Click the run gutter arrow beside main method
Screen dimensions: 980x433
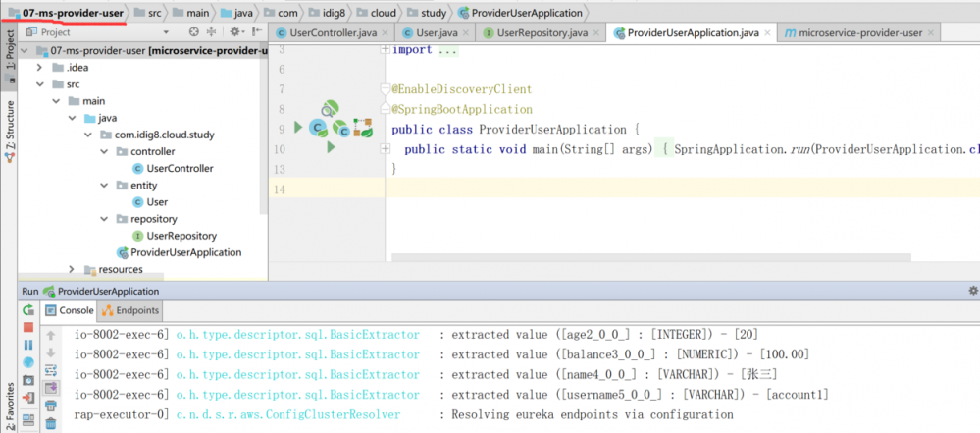[x=332, y=148]
